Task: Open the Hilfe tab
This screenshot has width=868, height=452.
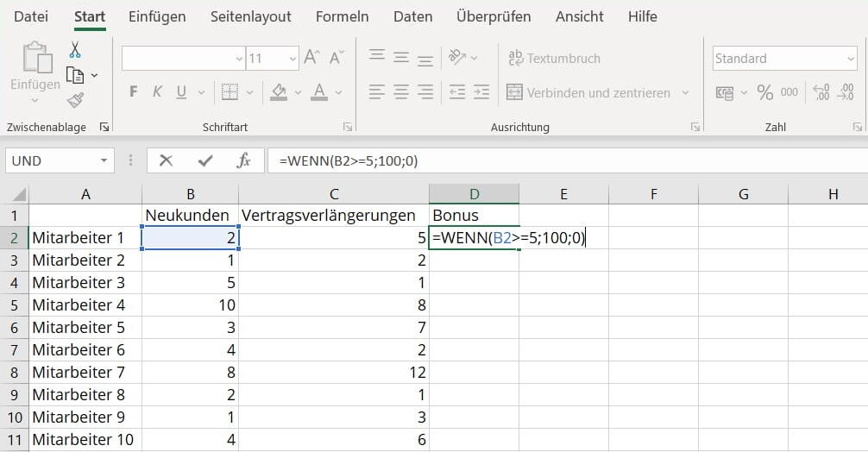Action: tap(643, 16)
